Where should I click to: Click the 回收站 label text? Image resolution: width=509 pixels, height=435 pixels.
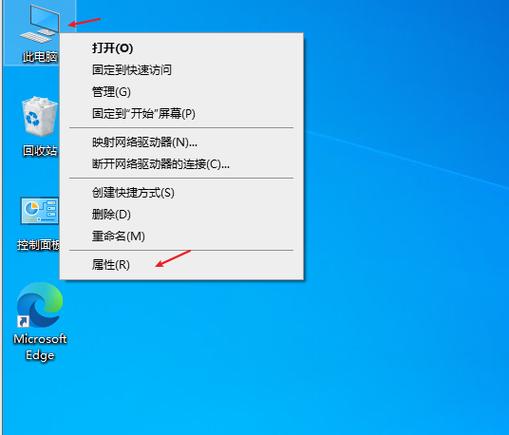pos(40,151)
